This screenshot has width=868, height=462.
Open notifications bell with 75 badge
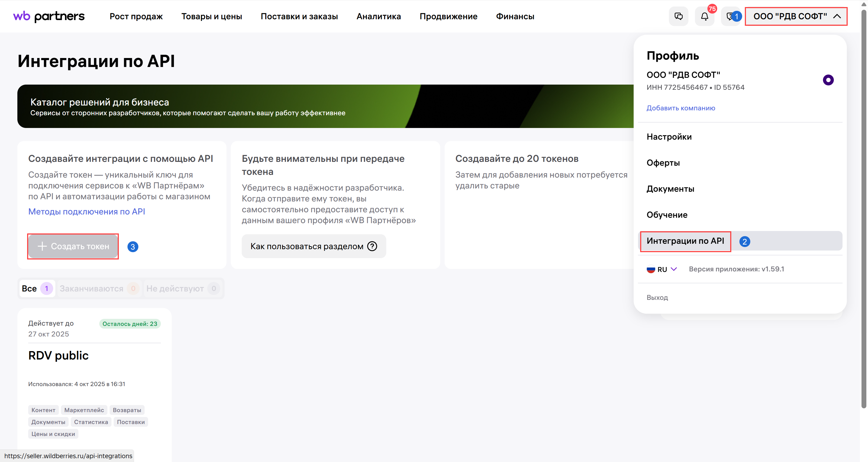pyautogui.click(x=704, y=16)
